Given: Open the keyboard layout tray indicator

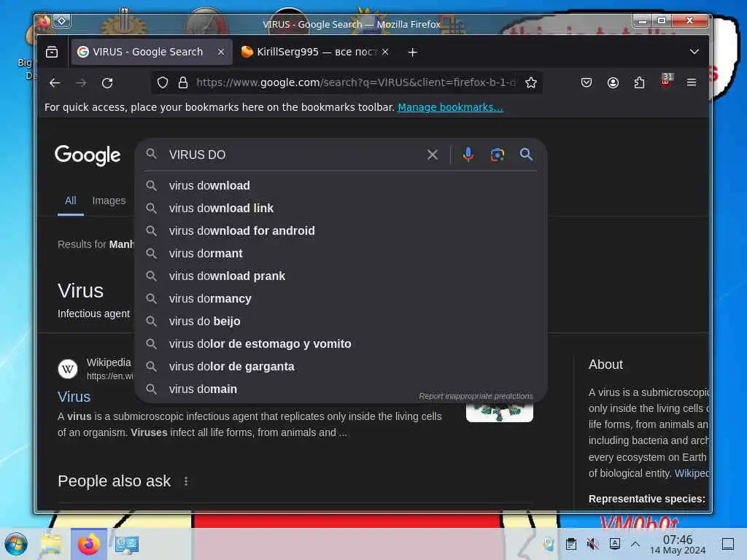Looking at the screenshot, I should (615, 544).
